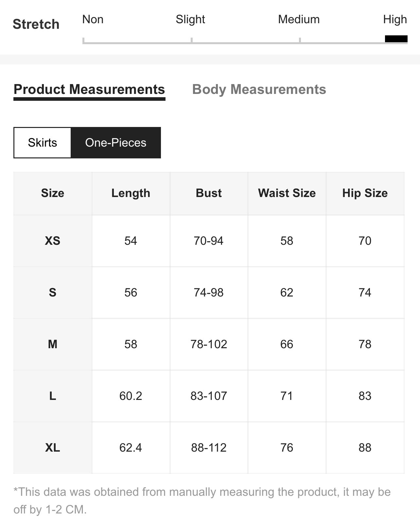Click the Hip Size column header
420x521 pixels.
tap(365, 193)
